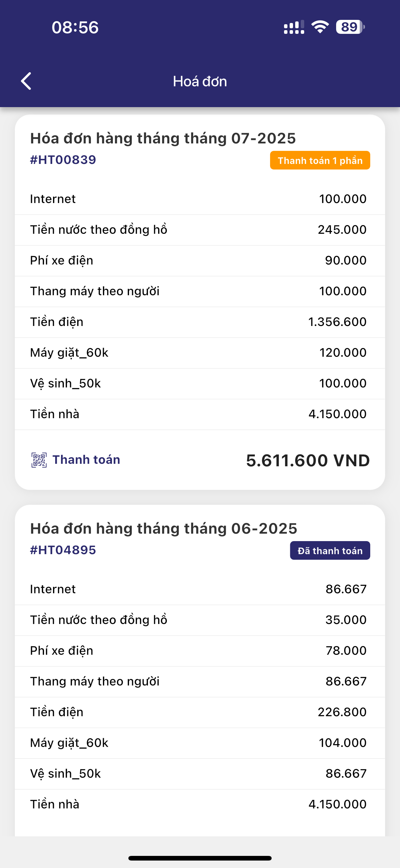Tap the 245.000 Tiền nước row
Image resolution: width=400 pixels, height=868 pixels.
(x=200, y=230)
